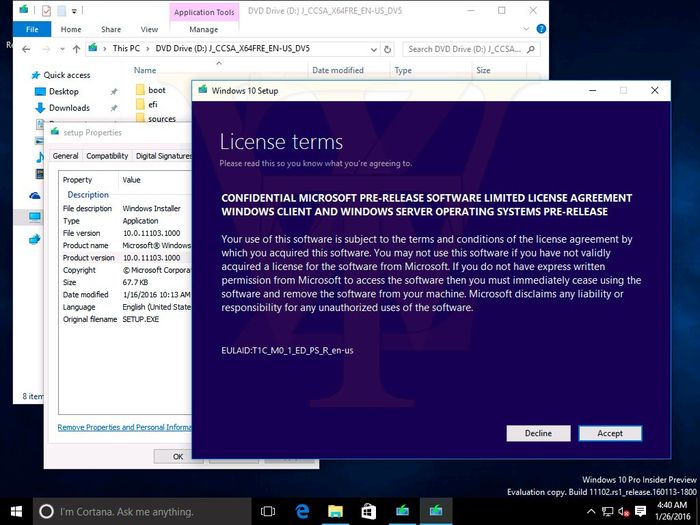Viewport: 700px width, 525px height.
Task: Open Task View from the taskbar
Action: [x=268, y=511]
